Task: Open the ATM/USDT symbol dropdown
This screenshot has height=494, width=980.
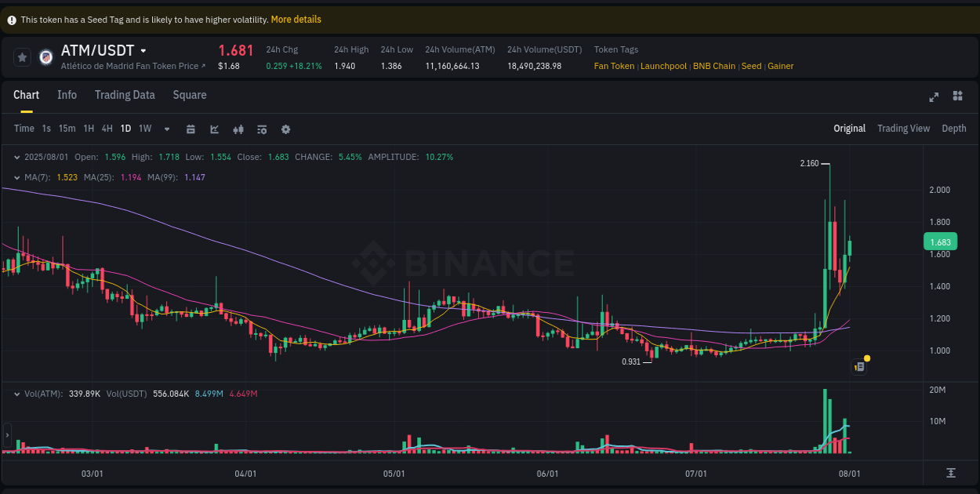Action: (143, 50)
